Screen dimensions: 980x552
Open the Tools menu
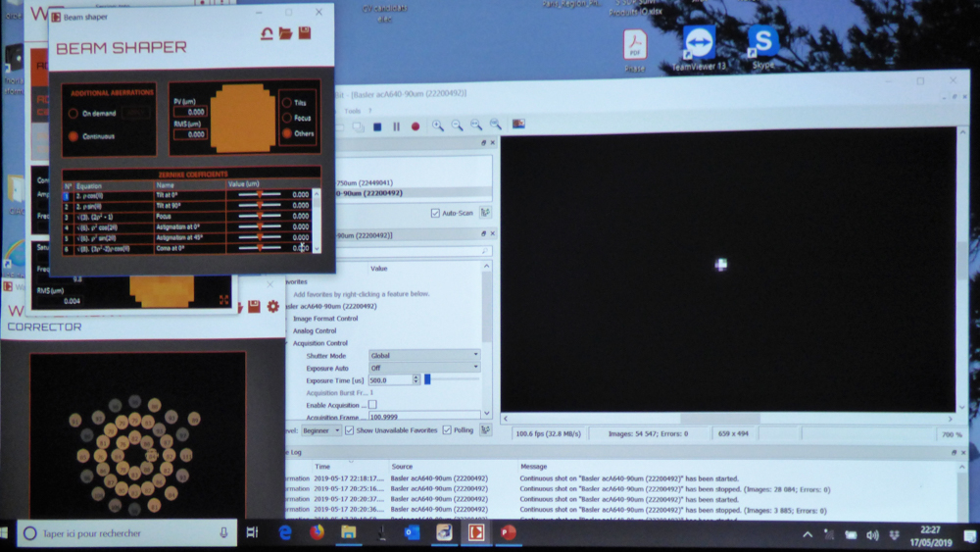pos(353,111)
